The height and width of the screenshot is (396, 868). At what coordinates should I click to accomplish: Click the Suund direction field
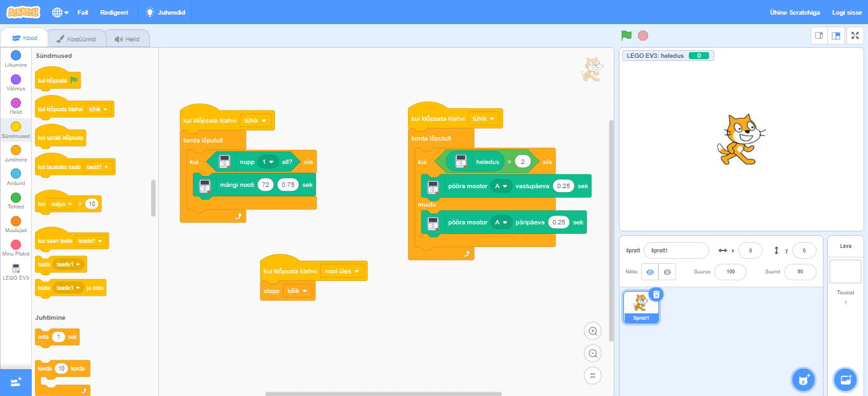click(x=800, y=272)
